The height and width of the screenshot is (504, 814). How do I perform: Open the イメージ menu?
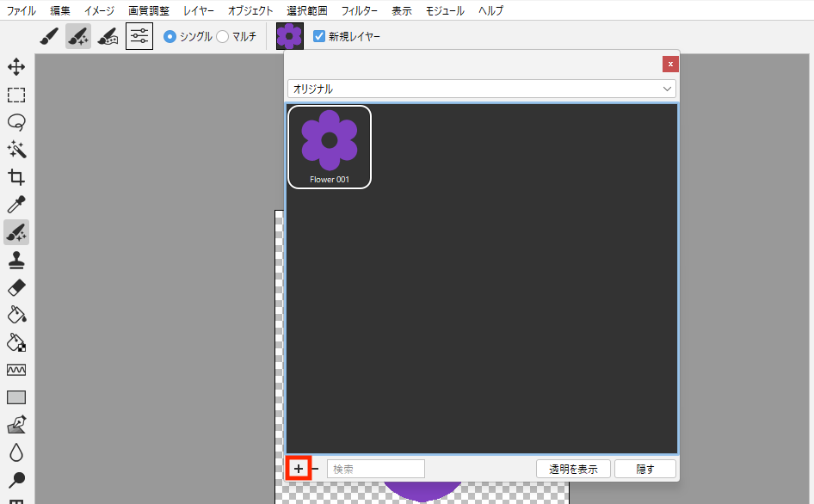100,10
